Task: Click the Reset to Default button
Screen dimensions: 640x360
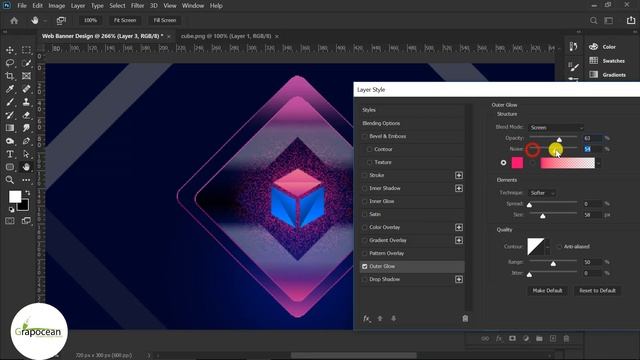Action: pyautogui.click(x=597, y=291)
